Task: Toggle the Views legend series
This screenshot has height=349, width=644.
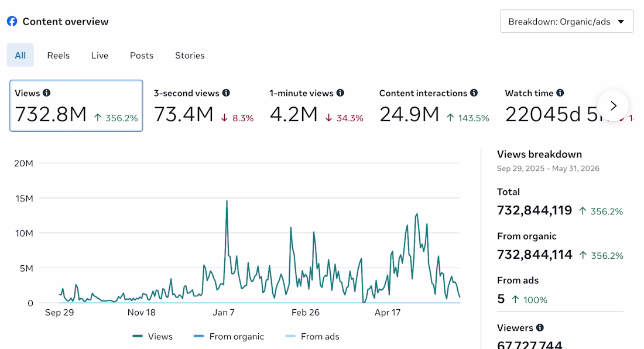Action: (x=153, y=336)
